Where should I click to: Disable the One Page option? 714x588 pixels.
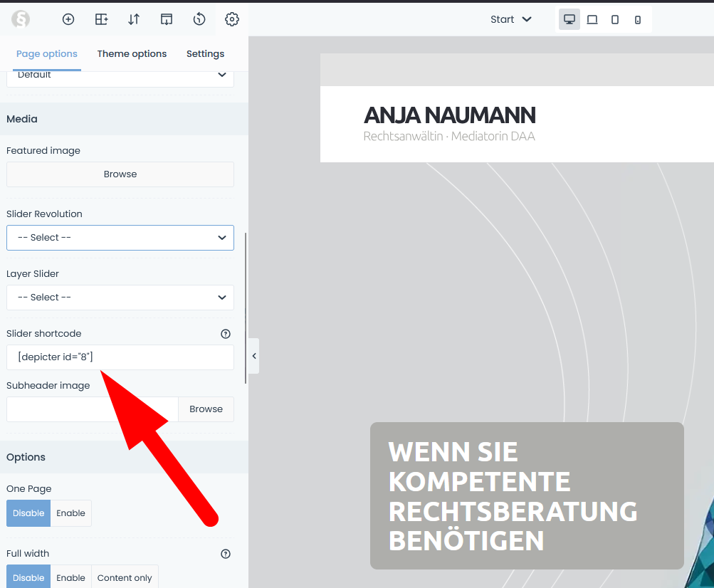point(28,513)
